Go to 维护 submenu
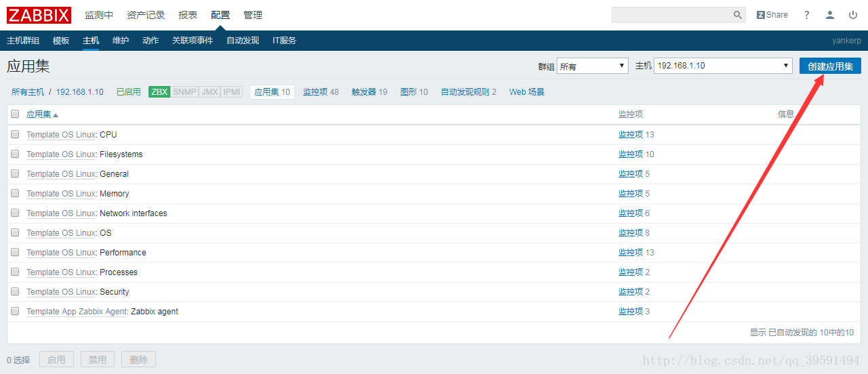Screen dimensions: 868x374 [121, 41]
